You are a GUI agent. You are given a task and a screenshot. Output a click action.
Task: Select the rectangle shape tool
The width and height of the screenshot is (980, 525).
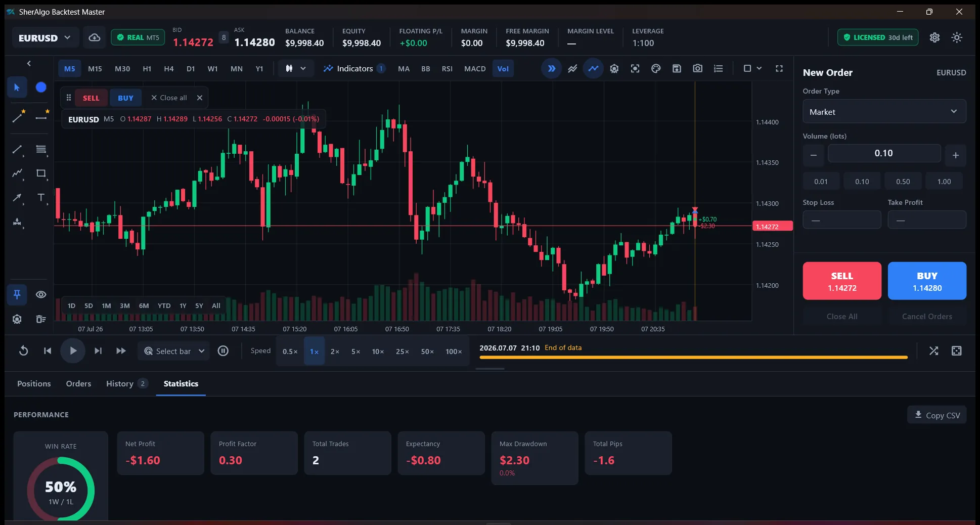(41, 173)
